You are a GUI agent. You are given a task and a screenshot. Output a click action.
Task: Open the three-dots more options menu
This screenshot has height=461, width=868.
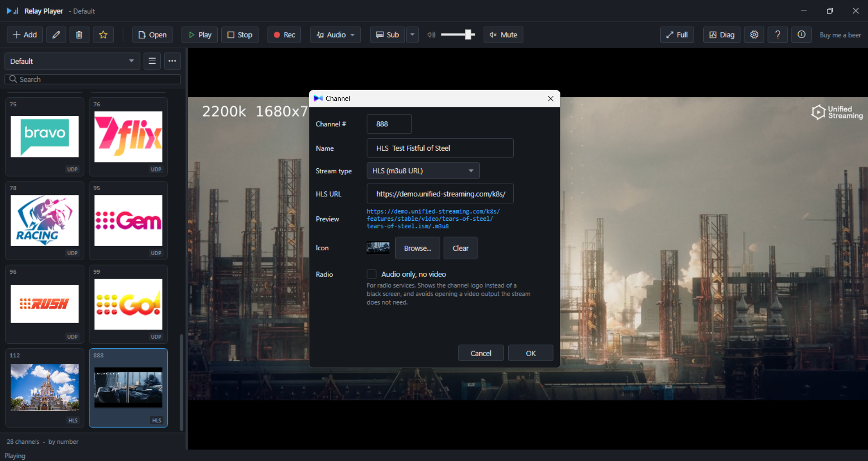tap(172, 61)
